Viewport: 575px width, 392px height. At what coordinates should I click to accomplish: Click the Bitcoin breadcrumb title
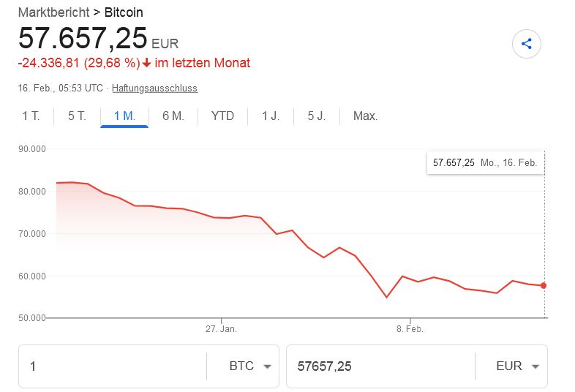[x=124, y=12]
